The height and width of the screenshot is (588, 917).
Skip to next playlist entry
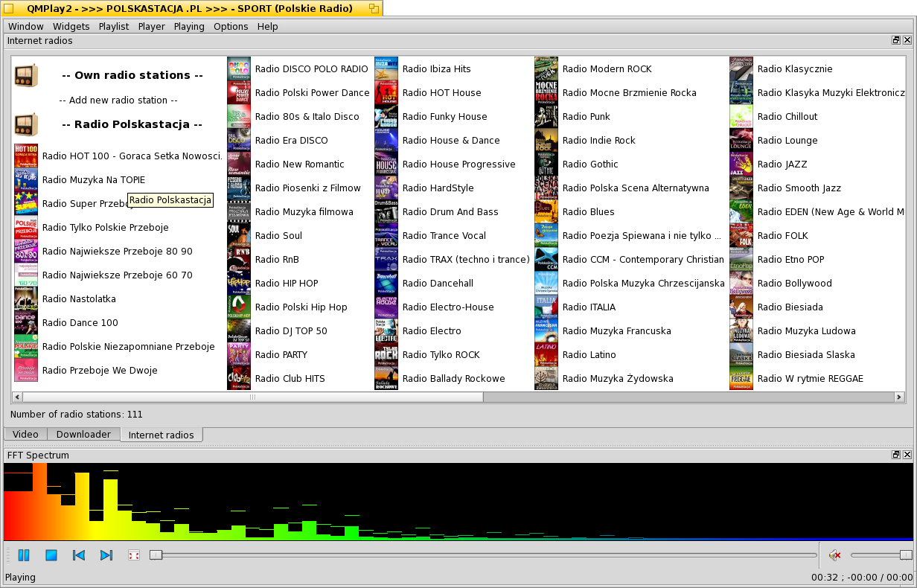pos(106,555)
